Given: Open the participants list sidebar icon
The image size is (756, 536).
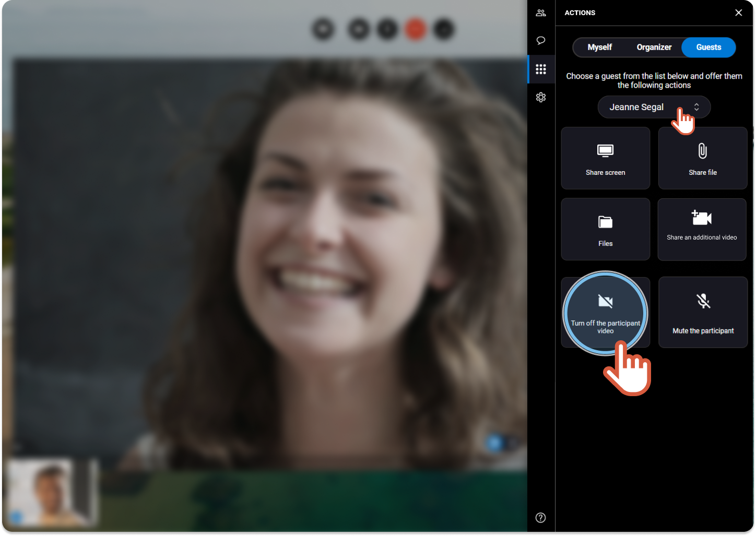Looking at the screenshot, I should (541, 13).
